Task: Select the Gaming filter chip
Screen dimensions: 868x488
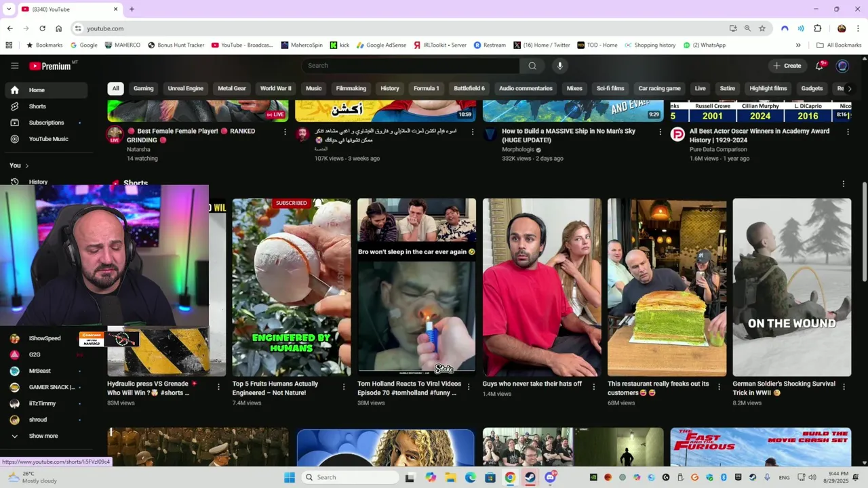Action: [143, 88]
